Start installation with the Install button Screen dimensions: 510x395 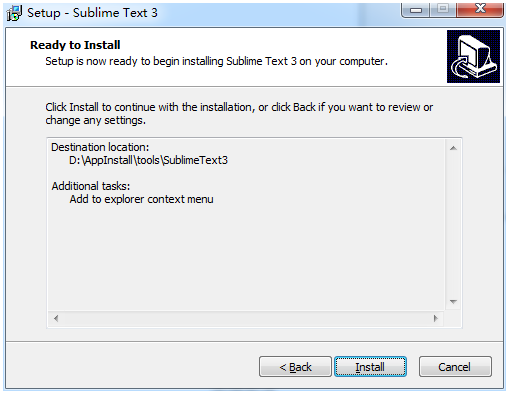point(370,367)
